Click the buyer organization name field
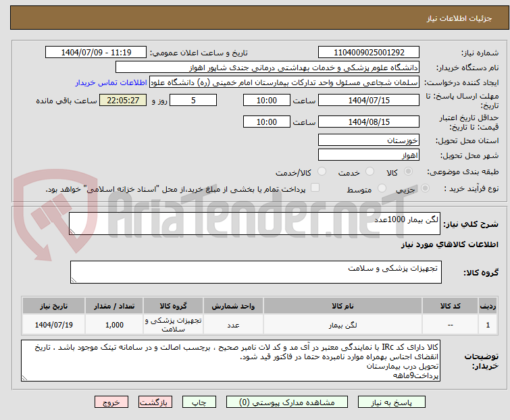 coord(267,68)
